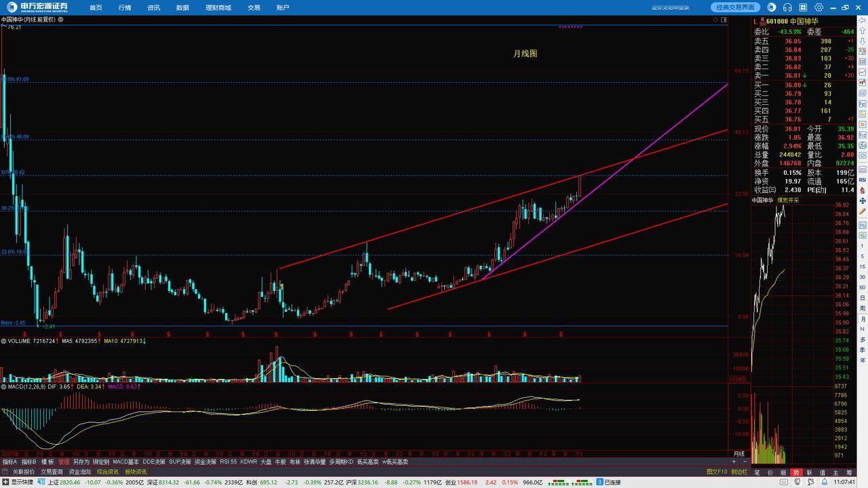The width and height of the screenshot is (868, 488).
Task: Select 联 tab under intraday chart
Action: [810, 472]
